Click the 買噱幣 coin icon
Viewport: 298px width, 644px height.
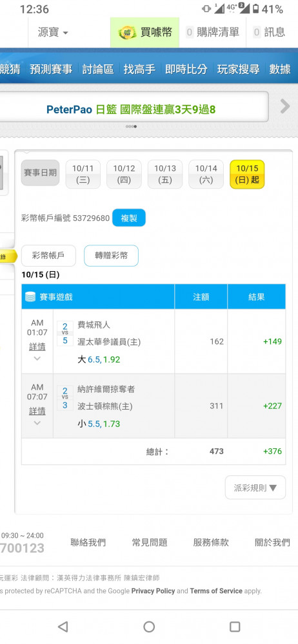pos(127,32)
